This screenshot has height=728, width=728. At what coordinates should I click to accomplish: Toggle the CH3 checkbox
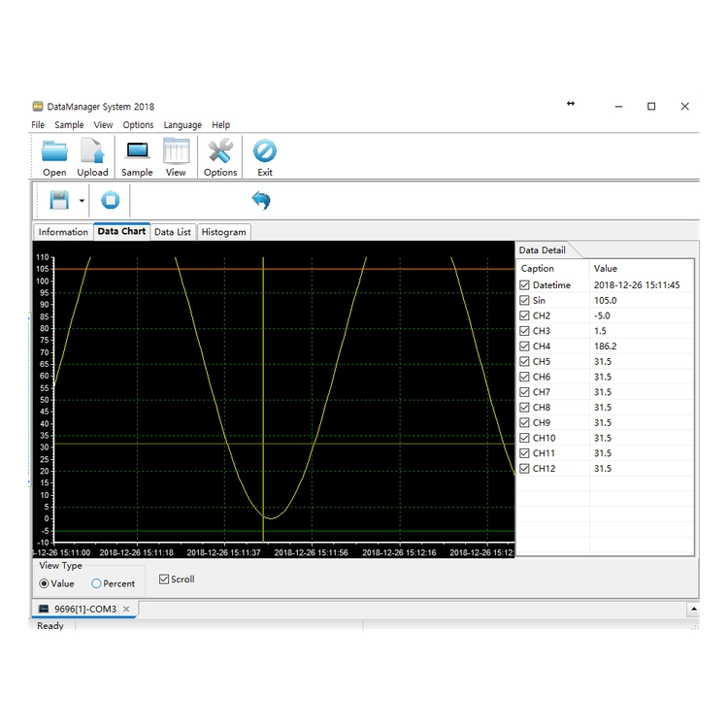click(x=524, y=331)
